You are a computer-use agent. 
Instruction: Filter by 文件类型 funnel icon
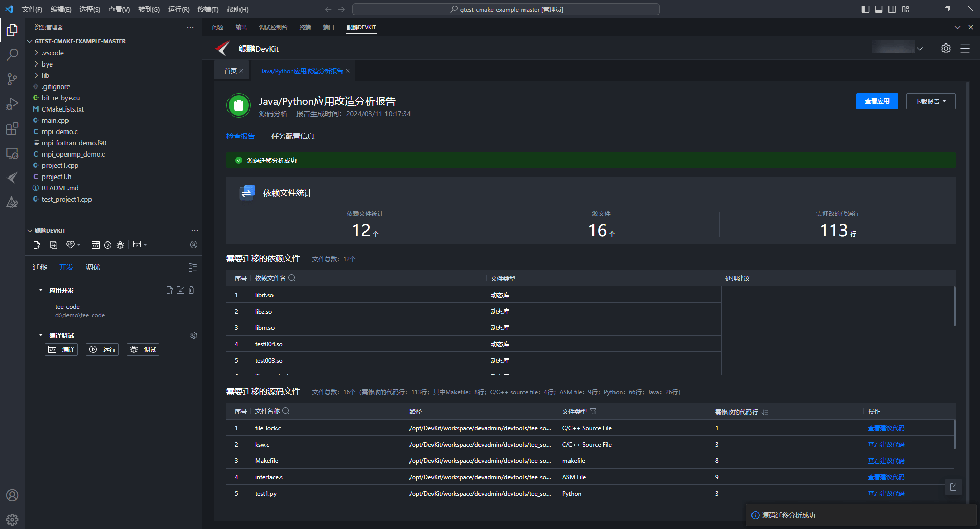pyautogui.click(x=593, y=411)
